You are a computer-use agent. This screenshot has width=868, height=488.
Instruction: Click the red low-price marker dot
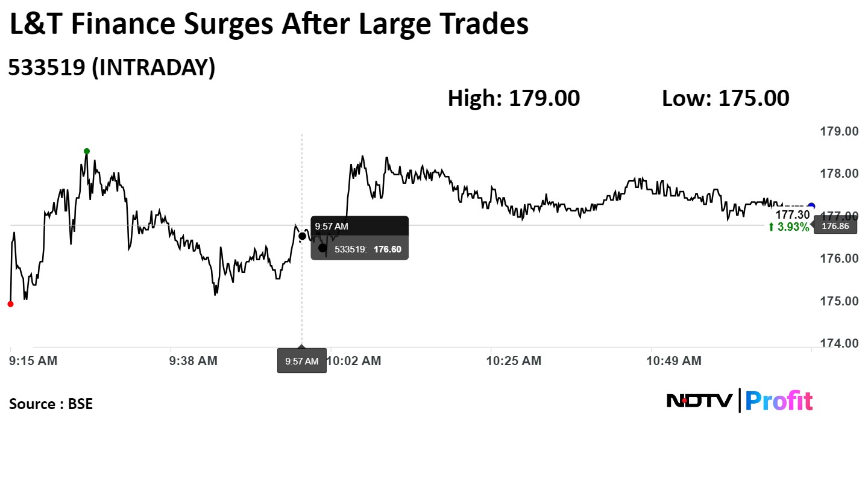pyautogui.click(x=10, y=304)
